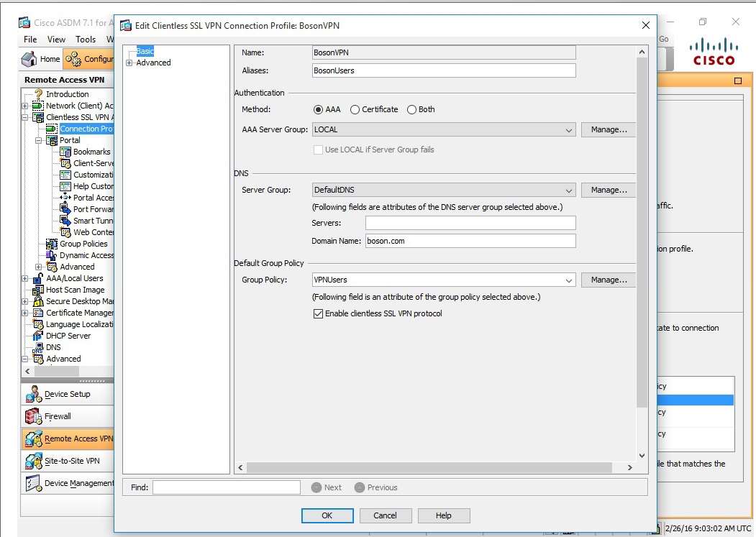Screen dimensions: 756x537
Task: Click the Customization tree icon
Action: (65, 175)
